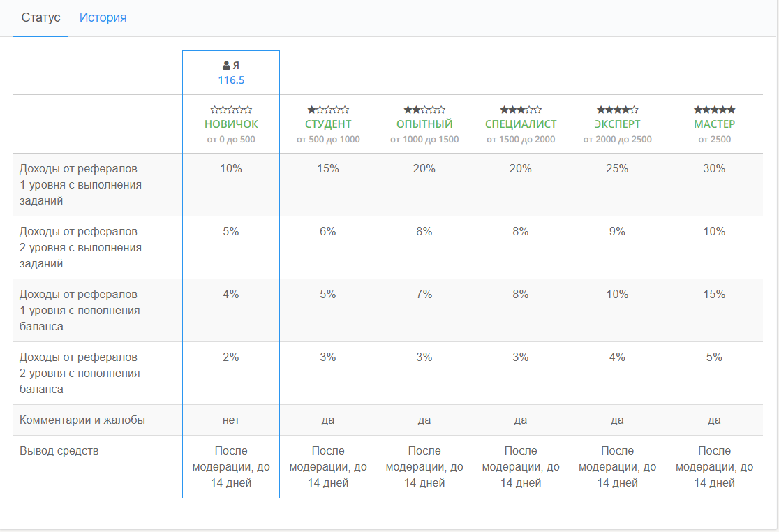
Task: Click НОВИЧОК's 'После модерации, до 14 дней'
Action: pos(231,467)
